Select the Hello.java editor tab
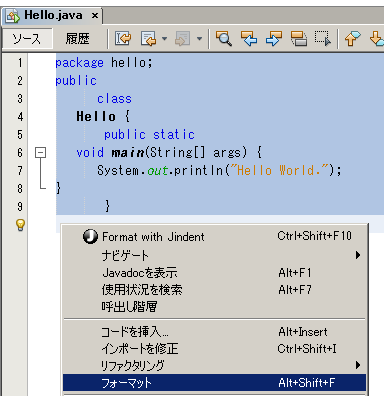The image size is (384, 400). (53, 16)
